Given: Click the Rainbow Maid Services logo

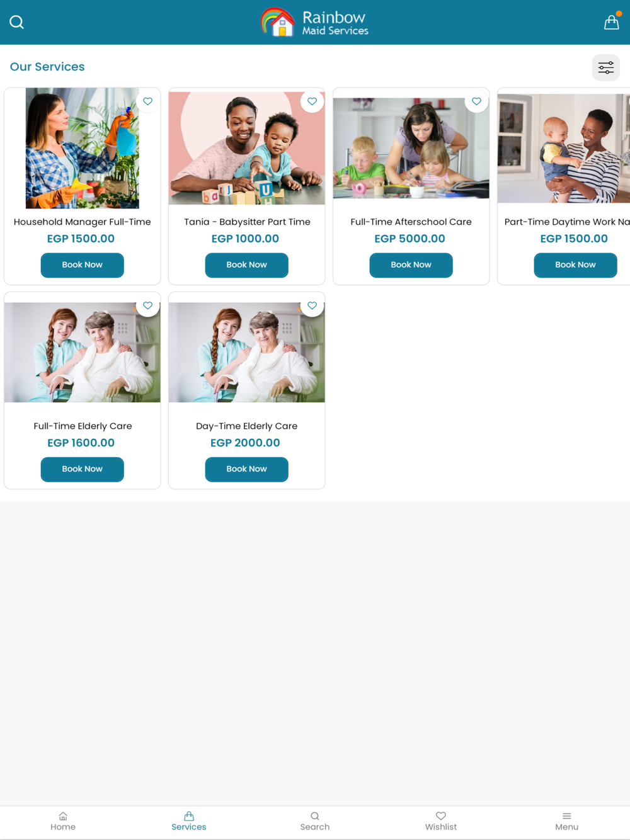Looking at the screenshot, I should coord(315,23).
